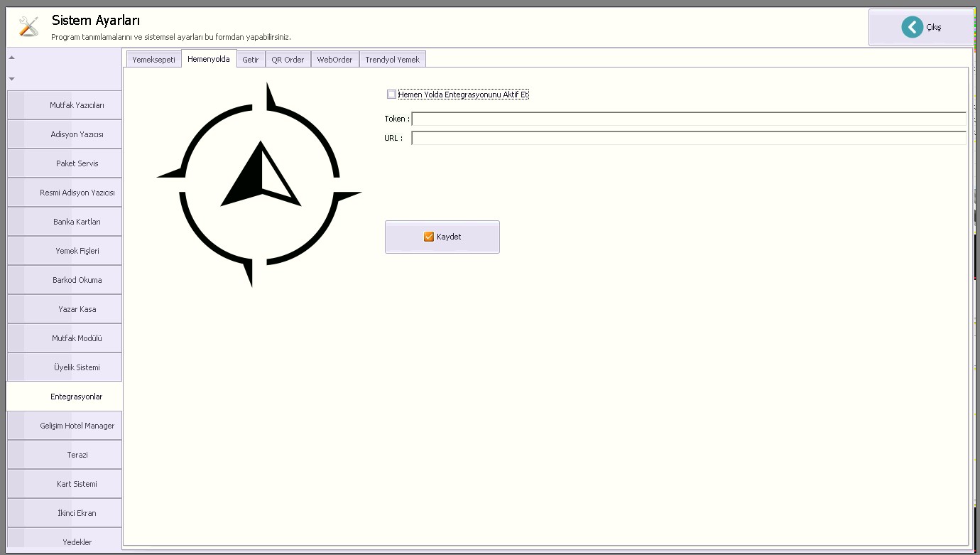The width and height of the screenshot is (980, 555).
Task: Select İkinci Ekran in the sidebar
Action: coord(65,513)
